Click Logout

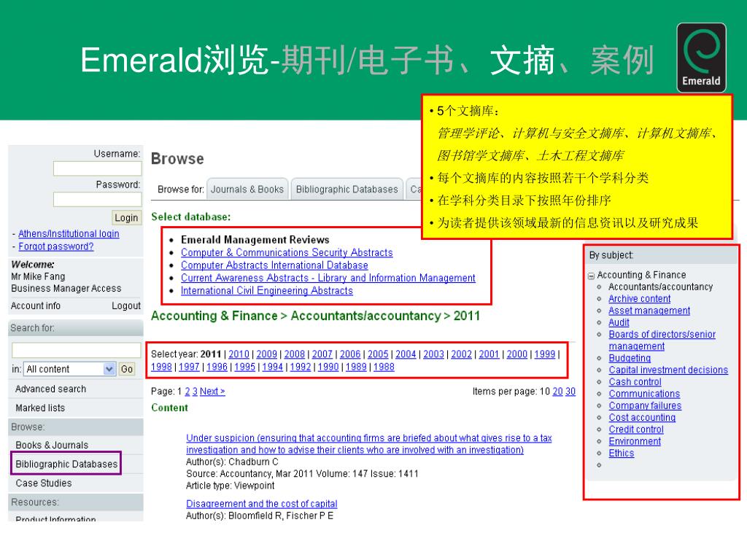(x=126, y=306)
